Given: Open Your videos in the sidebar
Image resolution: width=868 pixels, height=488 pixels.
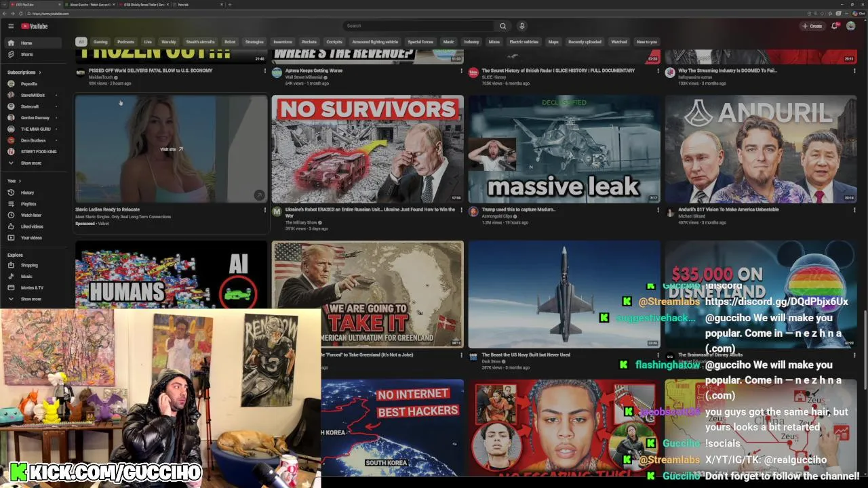Looking at the screenshot, I should (x=34, y=238).
